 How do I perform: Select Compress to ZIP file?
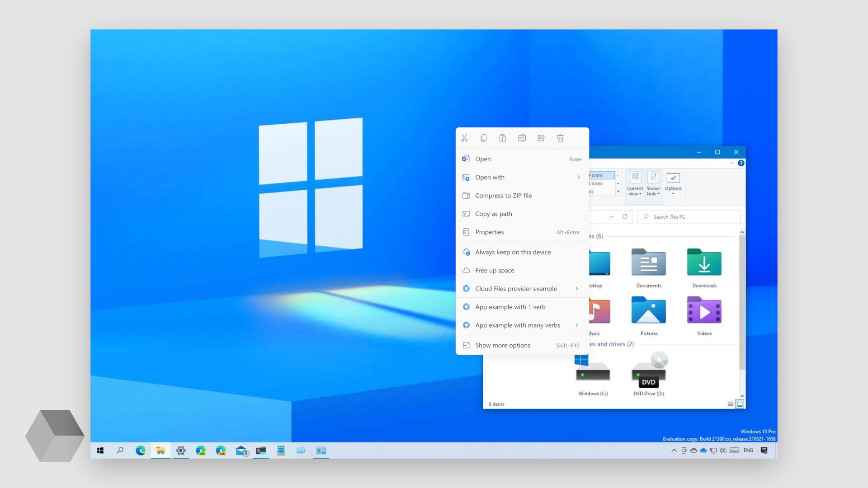[522, 196]
